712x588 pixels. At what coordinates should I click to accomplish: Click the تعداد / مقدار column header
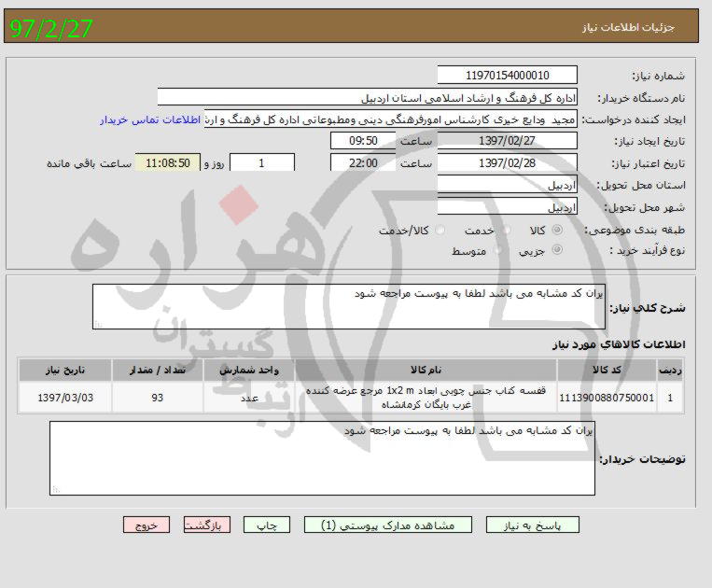(x=158, y=370)
